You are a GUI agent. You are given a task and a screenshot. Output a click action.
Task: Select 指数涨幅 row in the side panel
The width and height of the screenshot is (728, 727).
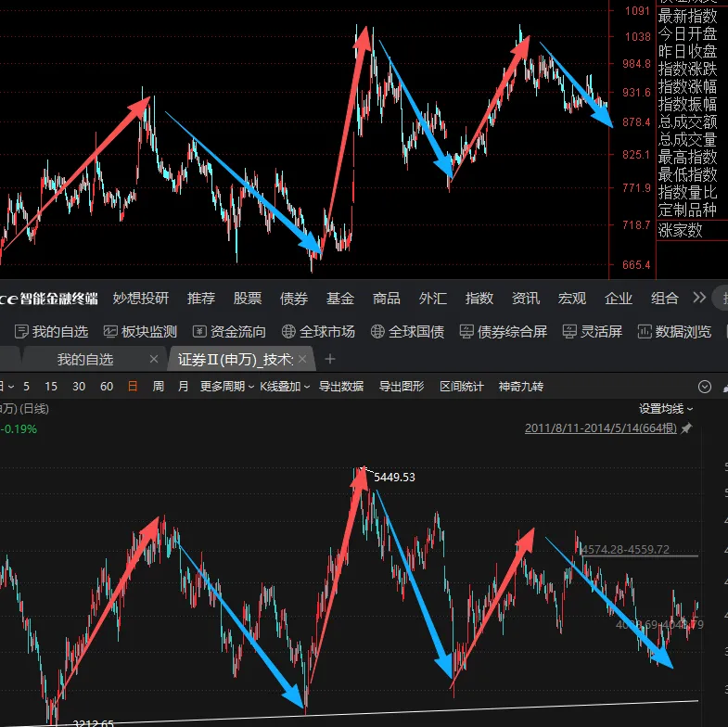point(687,86)
